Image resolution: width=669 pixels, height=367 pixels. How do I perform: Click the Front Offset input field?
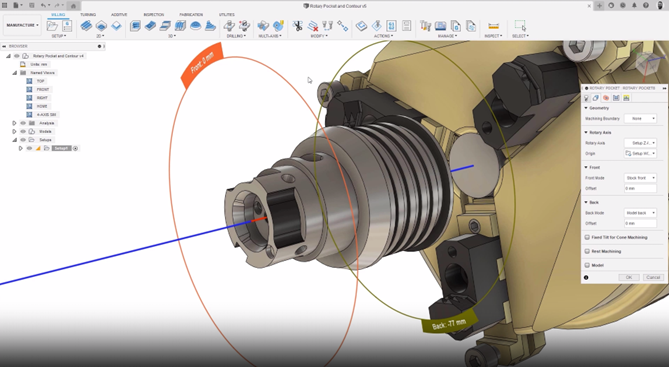tap(640, 189)
